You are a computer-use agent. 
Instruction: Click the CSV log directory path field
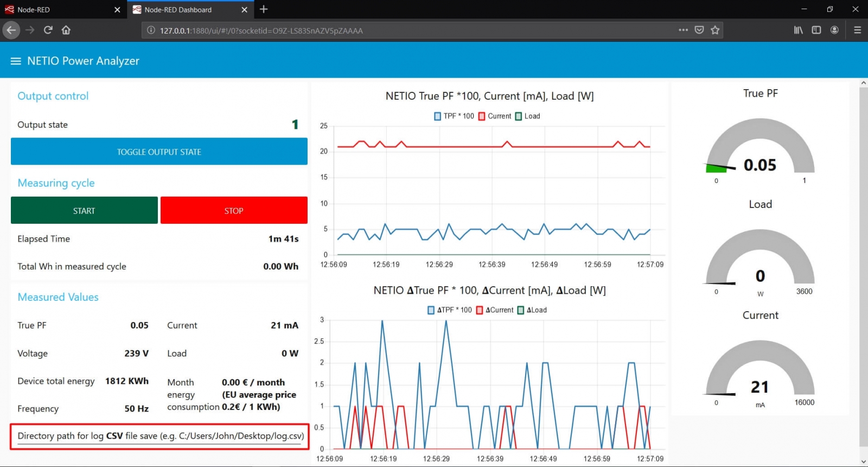(159, 437)
